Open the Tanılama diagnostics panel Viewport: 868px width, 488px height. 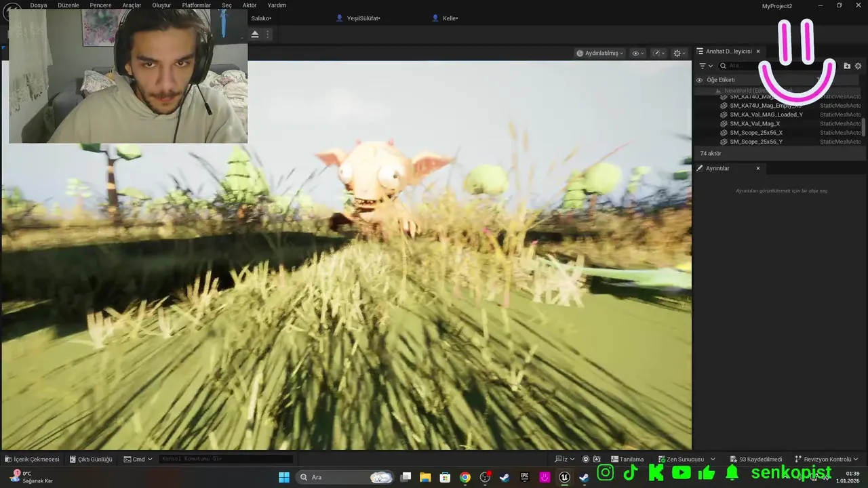coord(627,459)
